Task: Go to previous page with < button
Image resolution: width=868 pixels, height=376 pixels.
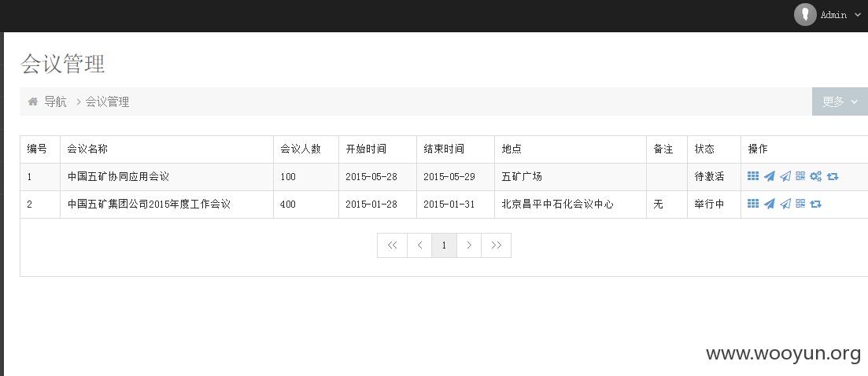Action: pyautogui.click(x=419, y=245)
